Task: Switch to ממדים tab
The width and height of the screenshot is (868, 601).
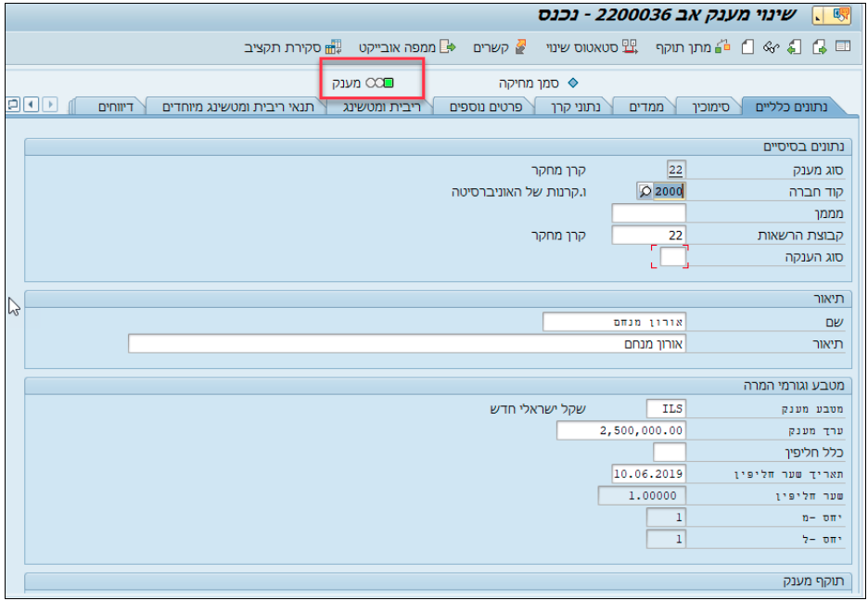Action: click(x=646, y=107)
